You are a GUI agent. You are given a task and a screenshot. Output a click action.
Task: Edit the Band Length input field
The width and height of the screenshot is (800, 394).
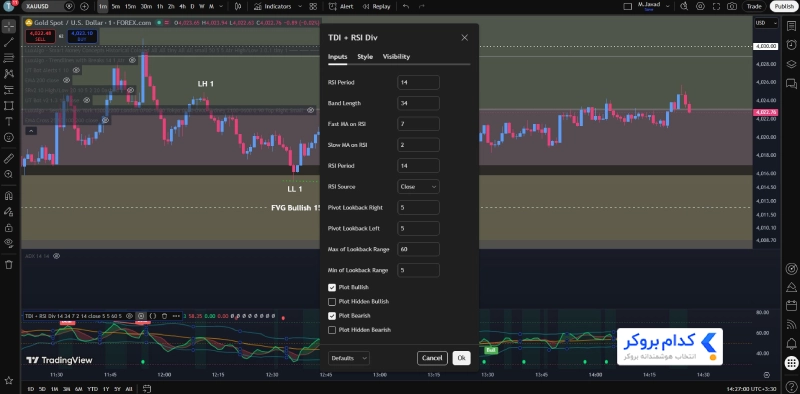pyautogui.click(x=418, y=103)
